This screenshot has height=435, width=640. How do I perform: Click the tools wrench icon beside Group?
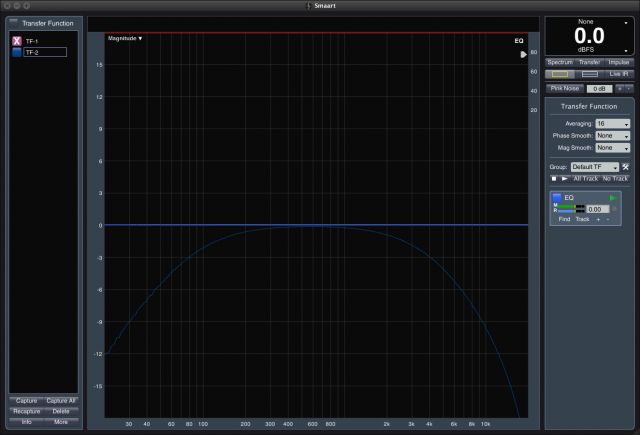pos(625,166)
